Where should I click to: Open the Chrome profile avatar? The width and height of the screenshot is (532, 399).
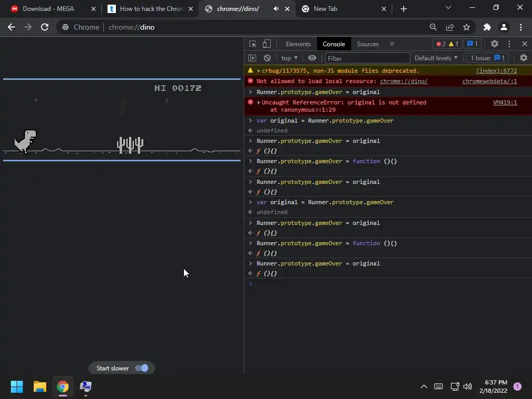tap(504, 27)
